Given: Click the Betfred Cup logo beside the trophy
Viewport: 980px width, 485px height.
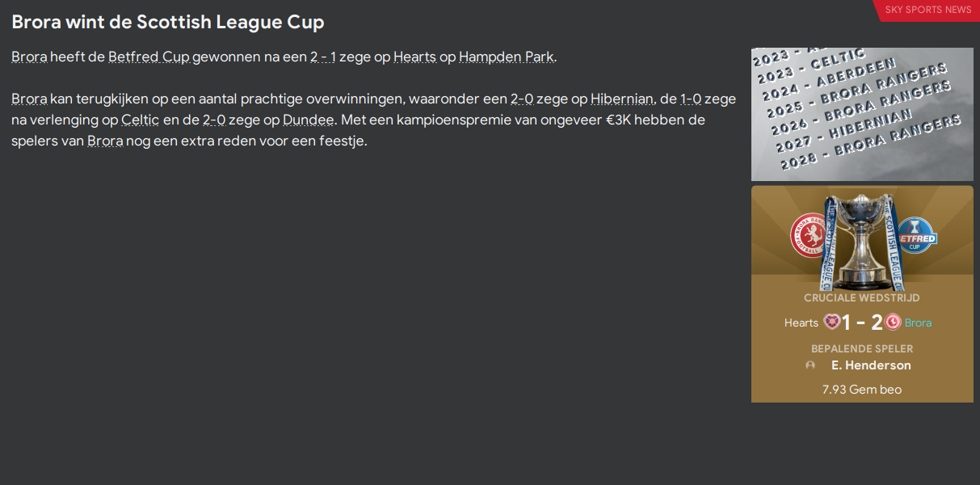Looking at the screenshot, I should click(917, 235).
